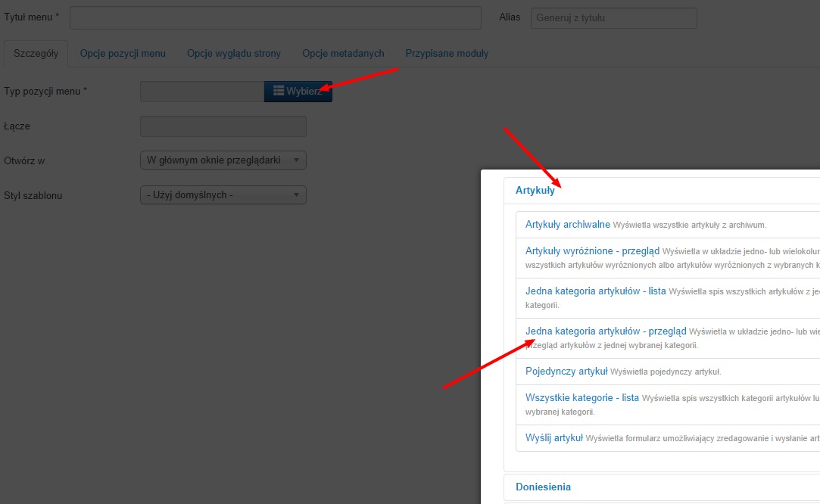Expand the Styl szablonu dropdown

pyautogui.click(x=223, y=195)
